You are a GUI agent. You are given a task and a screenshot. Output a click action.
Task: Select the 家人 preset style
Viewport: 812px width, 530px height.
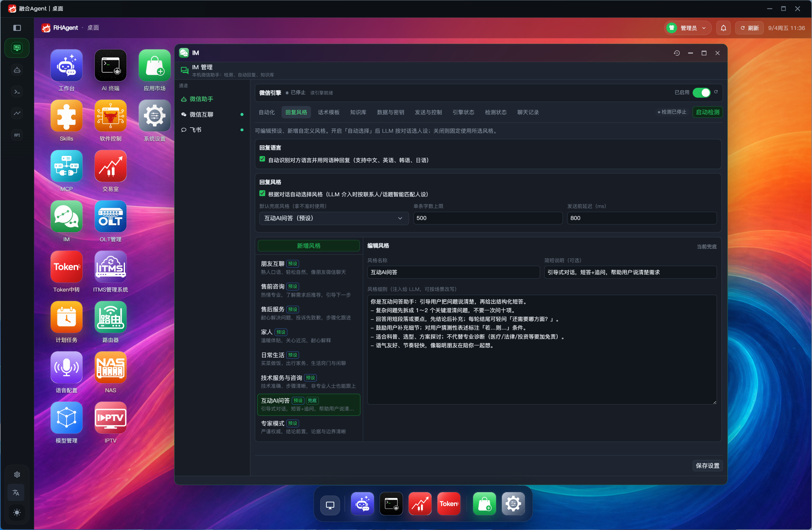coord(309,336)
